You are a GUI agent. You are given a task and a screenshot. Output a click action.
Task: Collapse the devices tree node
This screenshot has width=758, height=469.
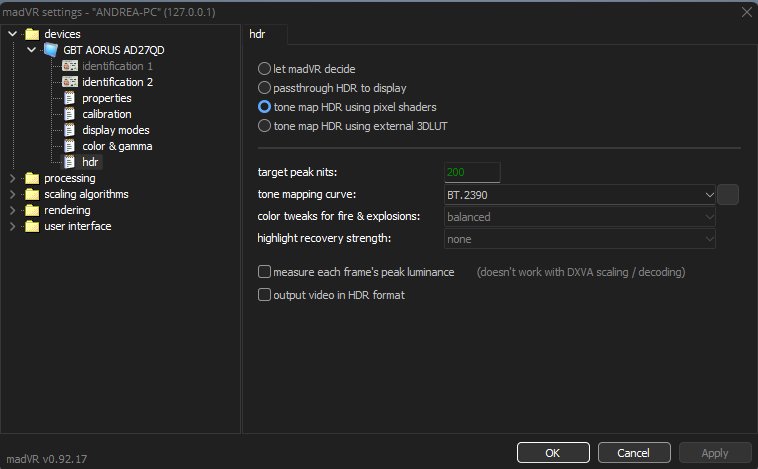(x=13, y=33)
